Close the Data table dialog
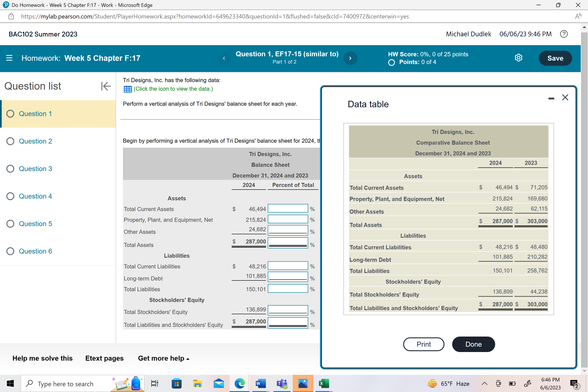Image resolution: width=588 pixels, height=392 pixels. click(x=565, y=98)
